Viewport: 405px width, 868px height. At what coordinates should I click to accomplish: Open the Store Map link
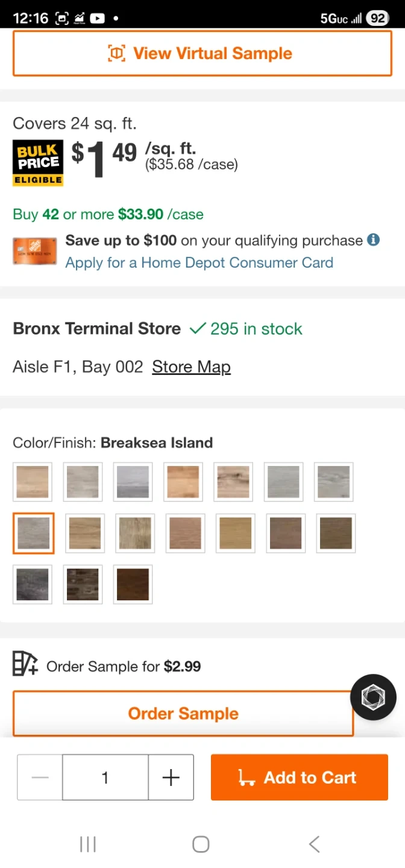[x=191, y=366]
